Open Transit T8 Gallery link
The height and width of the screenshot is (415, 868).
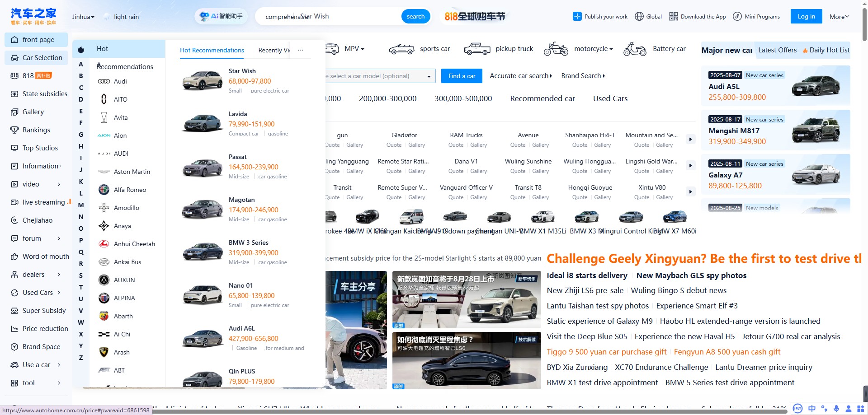click(540, 197)
